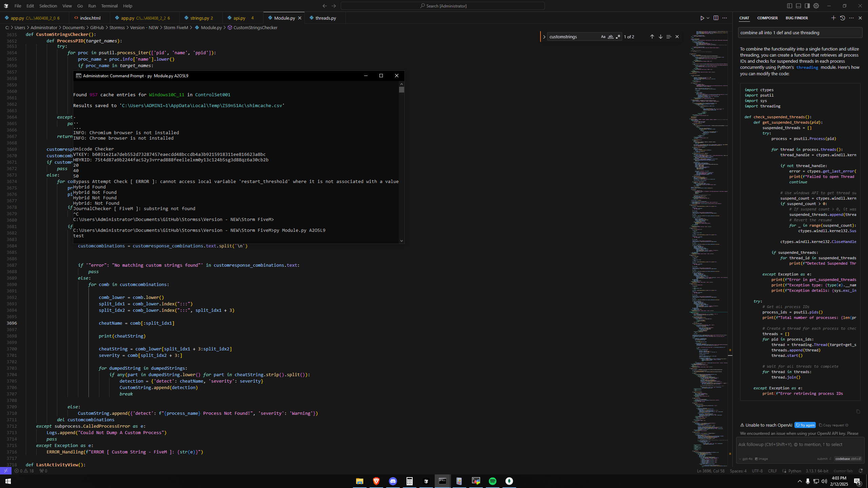The width and height of the screenshot is (868, 488).
Task: Open editor More Actions ellipsis
Action: tap(725, 18)
